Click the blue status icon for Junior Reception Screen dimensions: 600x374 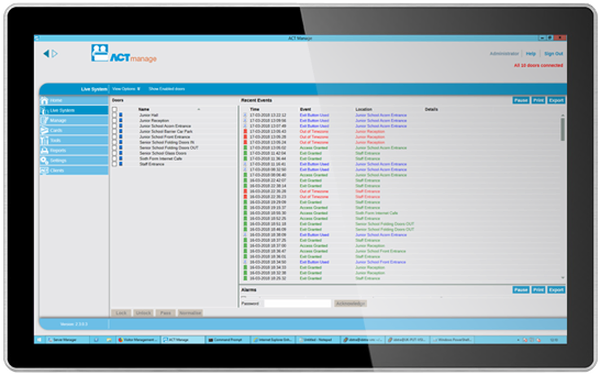click(x=121, y=120)
